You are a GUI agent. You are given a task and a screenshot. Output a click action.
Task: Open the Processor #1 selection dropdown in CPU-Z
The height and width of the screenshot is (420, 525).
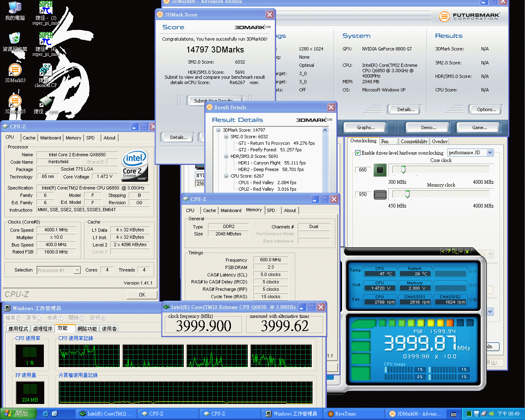pos(77,270)
